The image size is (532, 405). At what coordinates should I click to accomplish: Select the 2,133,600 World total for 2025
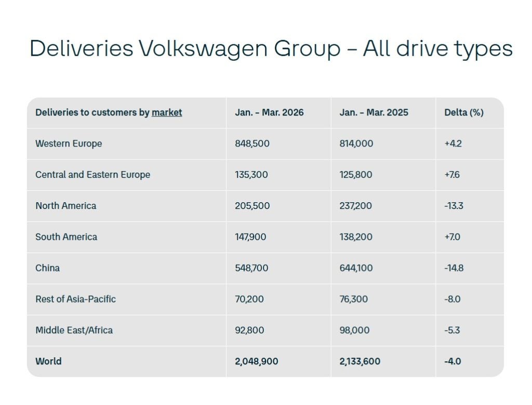pos(360,361)
